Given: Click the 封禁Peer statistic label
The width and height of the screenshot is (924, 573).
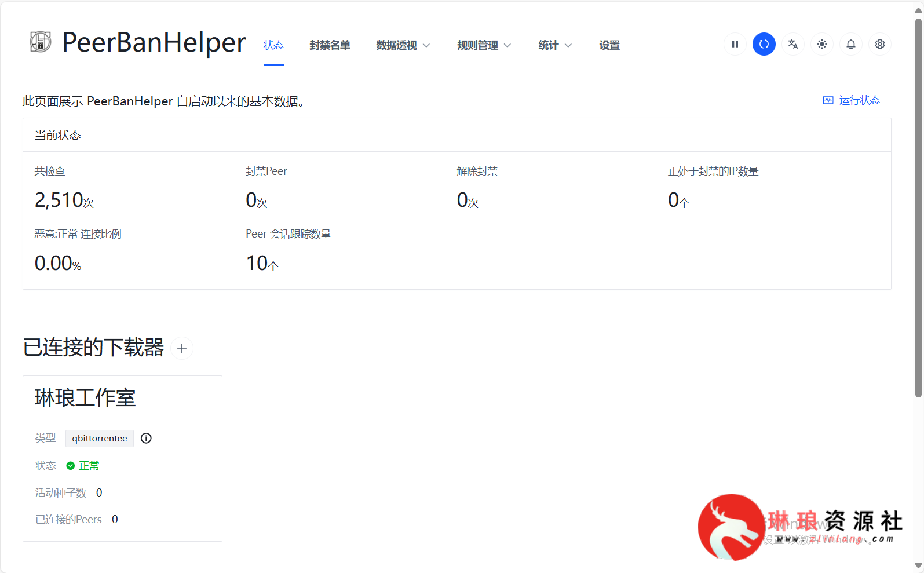Looking at the screenshot, I should 266,171.
